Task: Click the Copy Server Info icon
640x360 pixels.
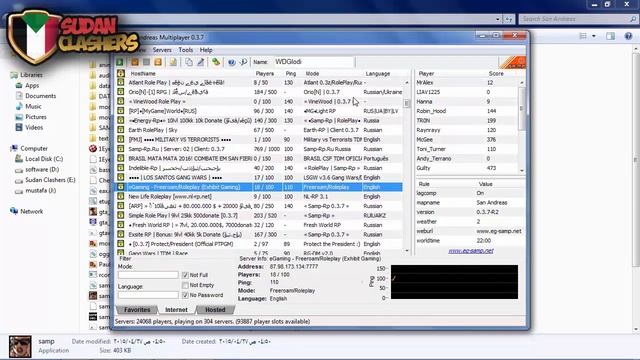Action: [189, 62]
